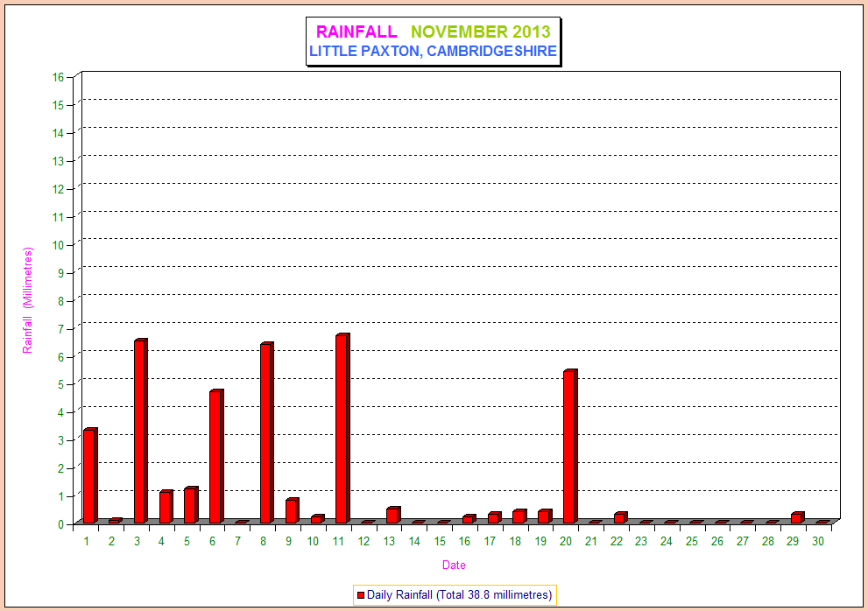Select the NOVEMBER 2013 title text
The height and width of the screenshot is (611, 868).
[481, 32]
